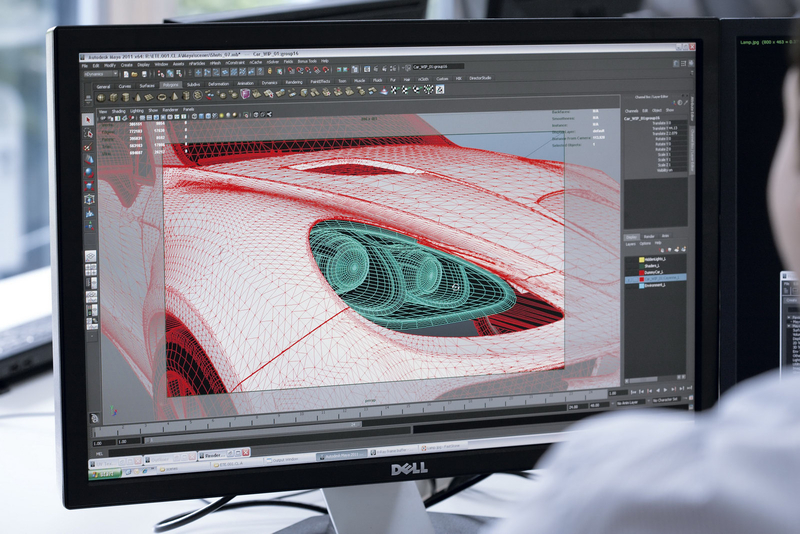Image resolution: width=800 pixels, height=534 pixels.
Task: Open the viewport Shading menu
Action: [119, 110]
